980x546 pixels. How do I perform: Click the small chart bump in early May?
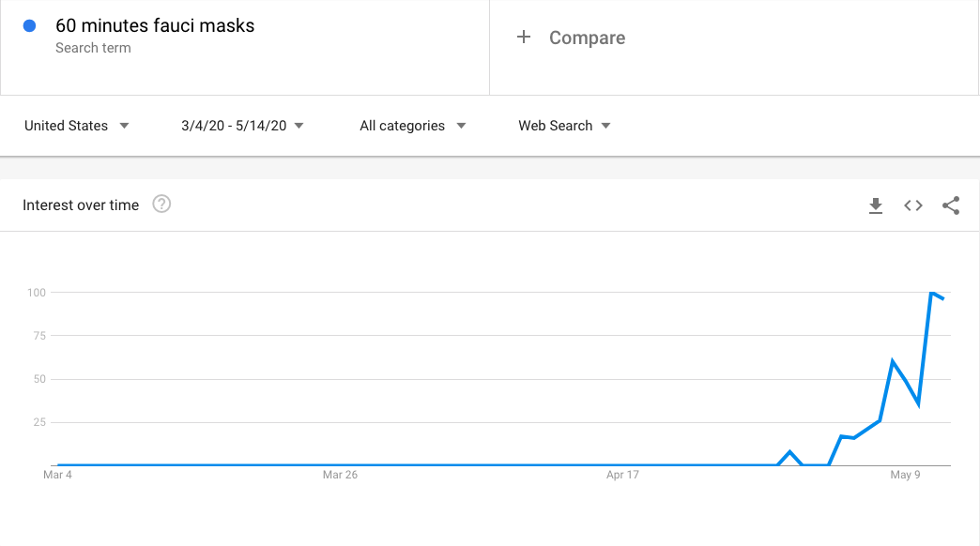[790, 451]
